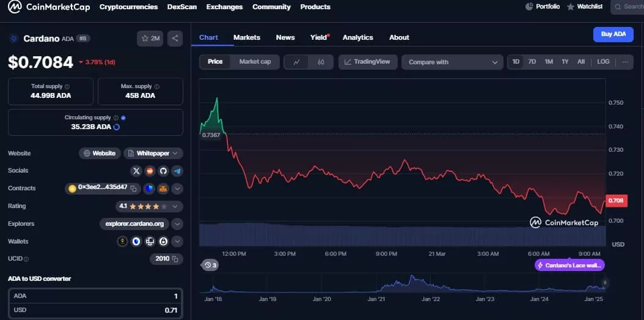Share the Cardano page
This screenshot has width=644, height=320.
[x=175, y=39]
